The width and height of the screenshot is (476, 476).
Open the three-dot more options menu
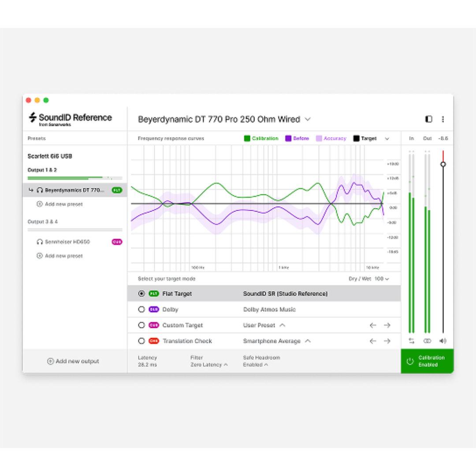coord(443,119)
